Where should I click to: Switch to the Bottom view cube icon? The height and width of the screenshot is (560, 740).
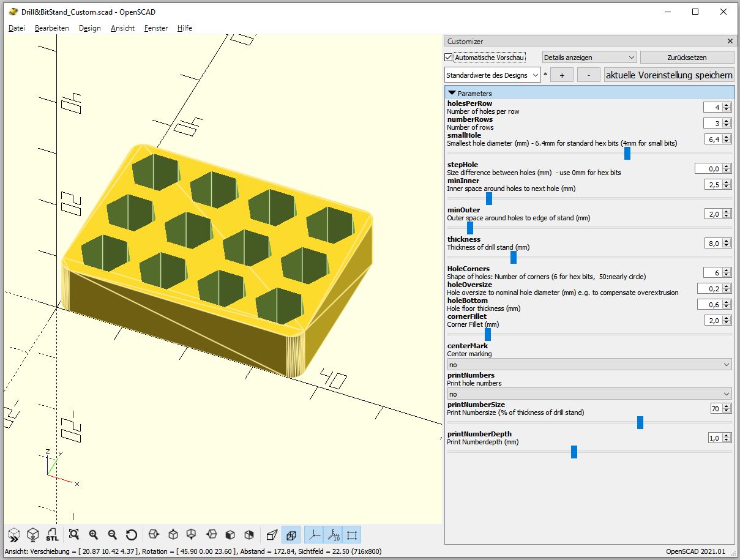(x=192, y=534)
